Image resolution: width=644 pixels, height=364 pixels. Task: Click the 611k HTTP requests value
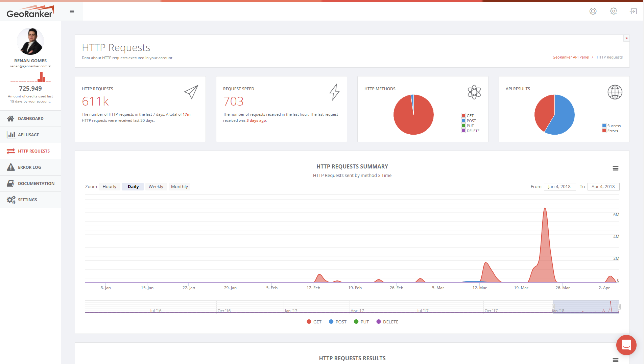(x=95, y=101)
